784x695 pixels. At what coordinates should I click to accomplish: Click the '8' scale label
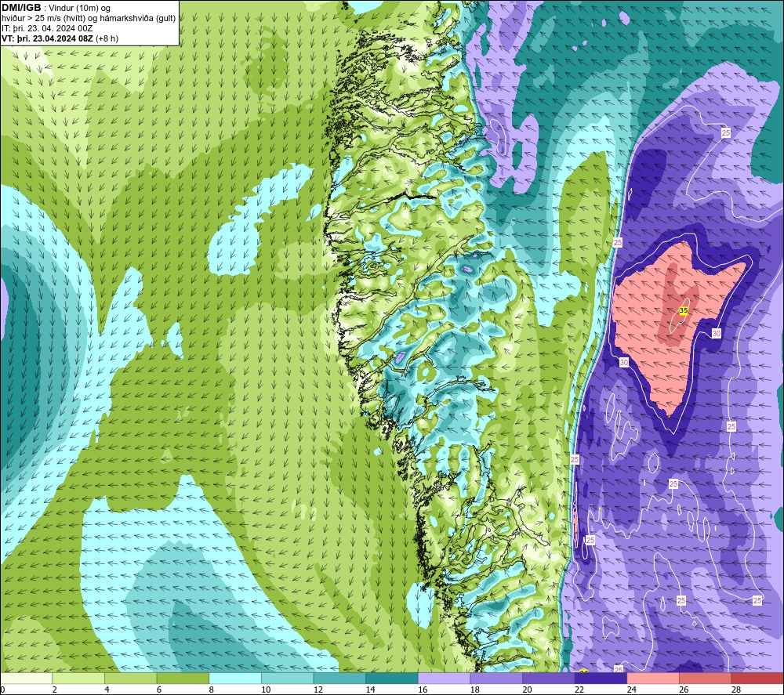pos(211,690)
